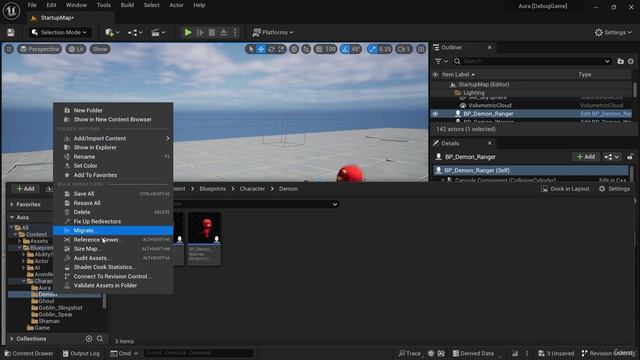Open the toolbar Settings dropdown at top right
The image size is (640, 360).
pyautogui.click(x=613, y=32)
